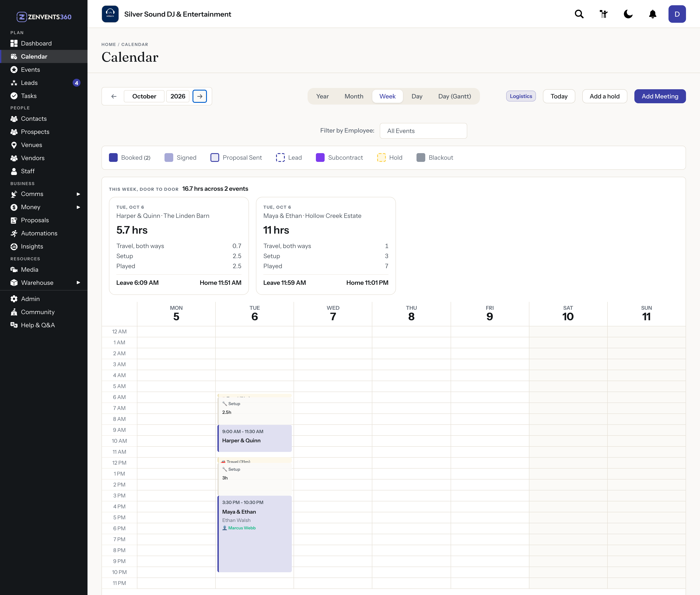Open user avatar D menu

tap(677, 14)
